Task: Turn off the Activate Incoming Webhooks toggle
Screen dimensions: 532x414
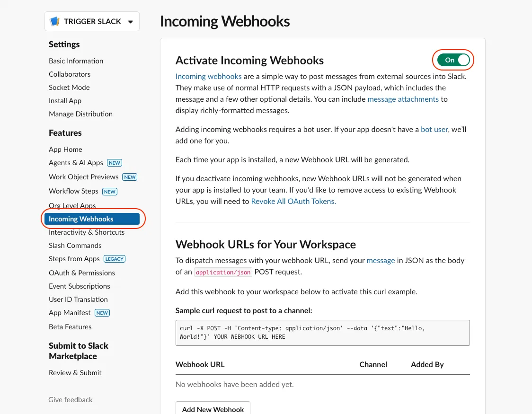Action: [453, 60]
